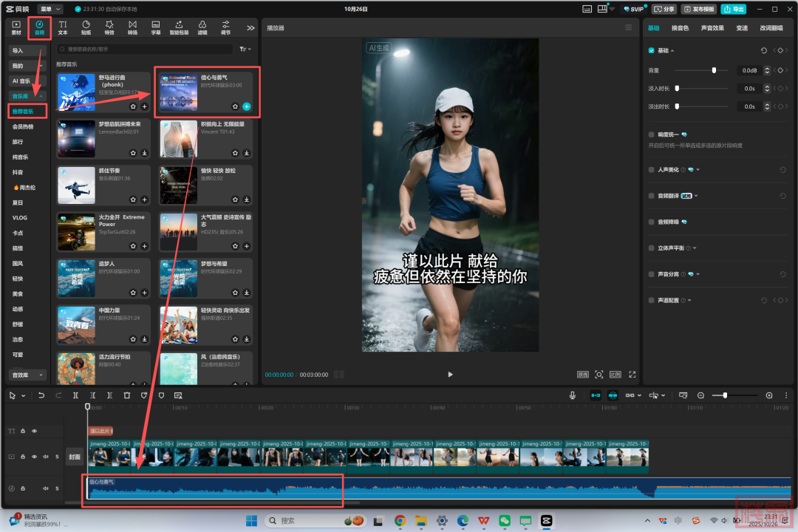798x532 pixels.
Task: Click the undo arrow in timeline toolbar
Action: coord(41,395)
